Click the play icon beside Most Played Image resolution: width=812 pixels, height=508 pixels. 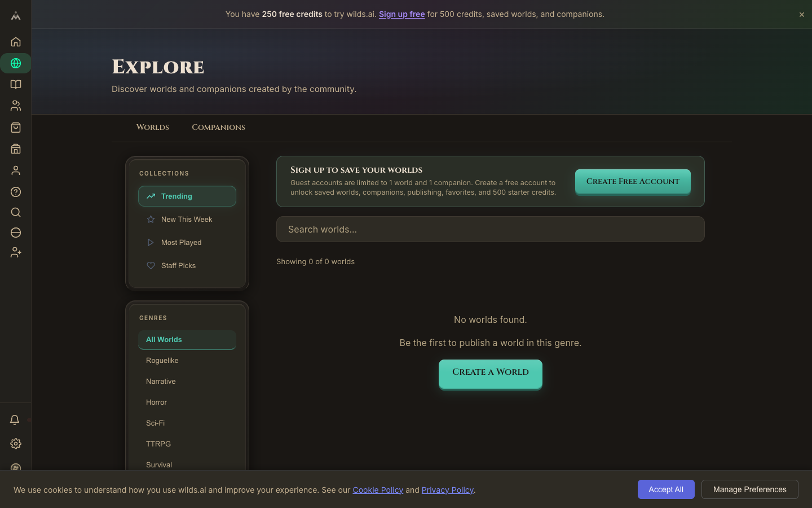pyautogui.click(x=151, y=243)
